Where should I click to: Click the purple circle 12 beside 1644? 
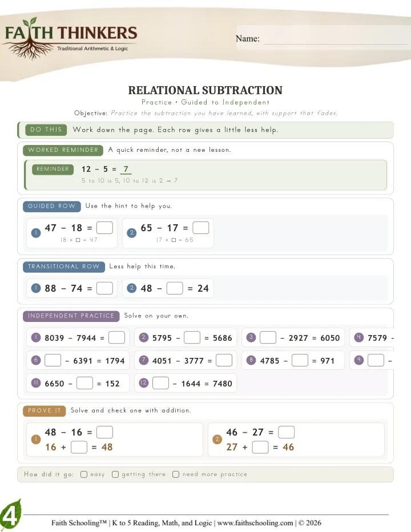[x=144, y=382]
